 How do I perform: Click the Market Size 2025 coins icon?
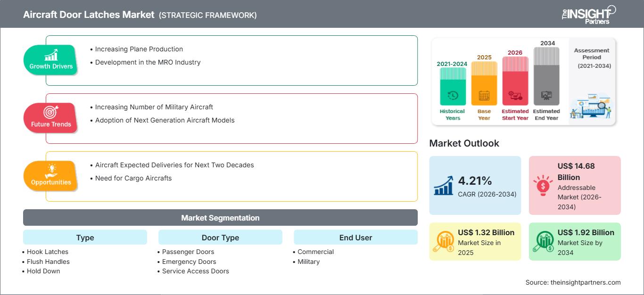pos(444,241)
